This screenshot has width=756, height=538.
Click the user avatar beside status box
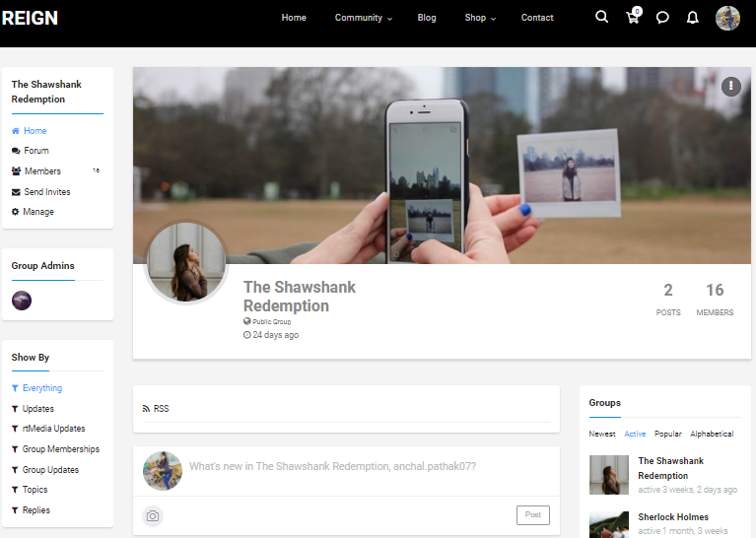click(163, 471)
